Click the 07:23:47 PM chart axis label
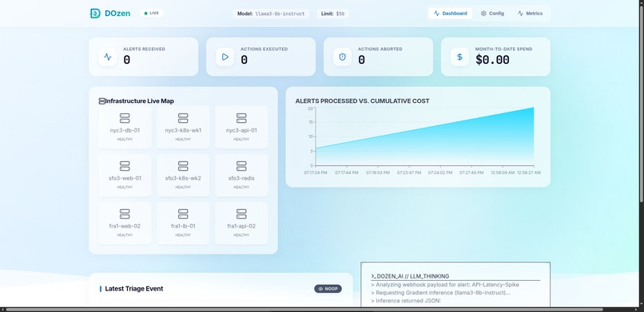 409,172
